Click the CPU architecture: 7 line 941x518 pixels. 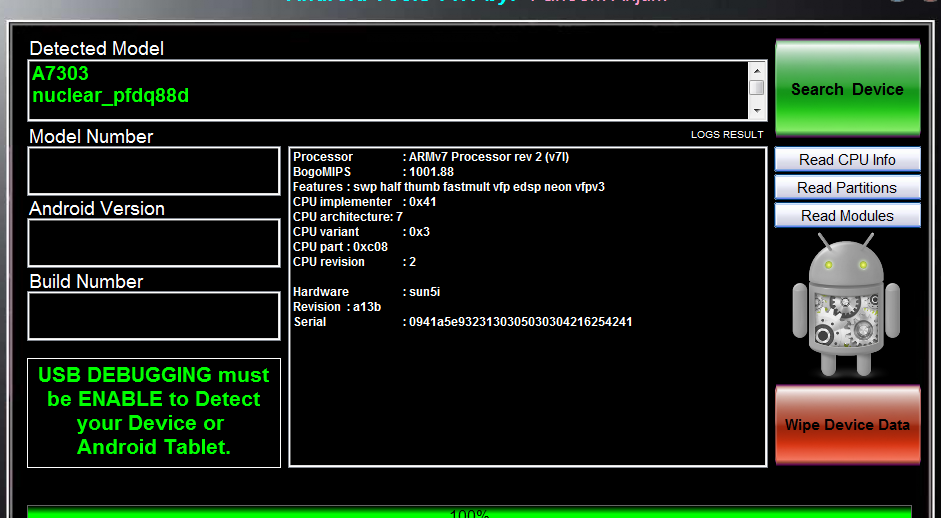(348, 217)
